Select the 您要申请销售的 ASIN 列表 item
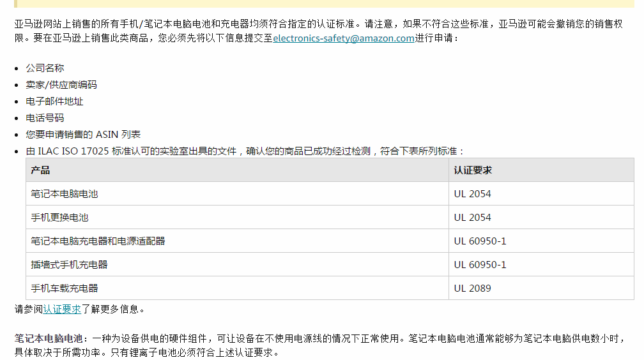 [x=83, y=135]
